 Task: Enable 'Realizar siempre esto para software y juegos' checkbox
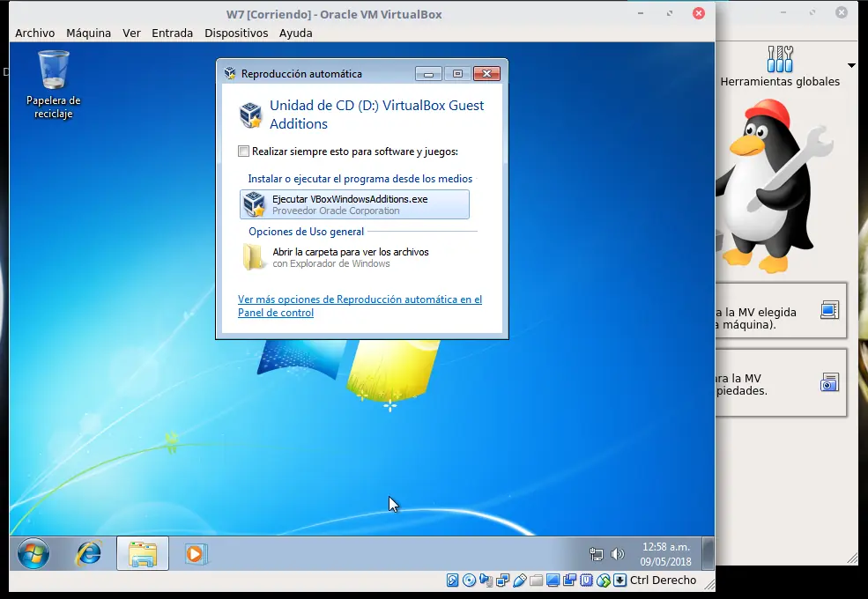243,152
